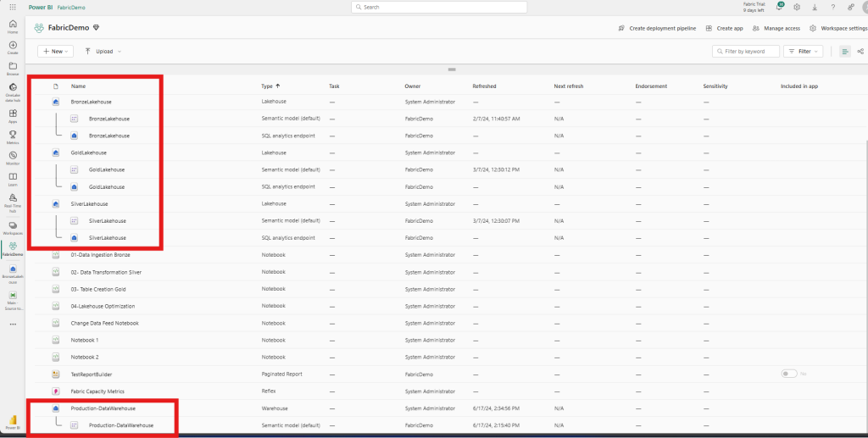Click the TestReportBuilder paginated report icon
868x438 pixels.
click(x=56, y=374)
